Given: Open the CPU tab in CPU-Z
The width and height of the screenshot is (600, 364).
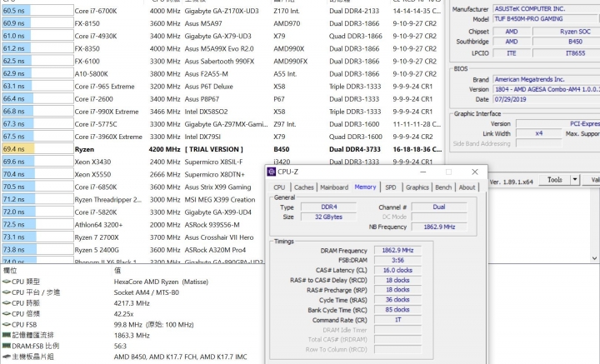Looking at the screenshot, I should (x=279, y=187).
